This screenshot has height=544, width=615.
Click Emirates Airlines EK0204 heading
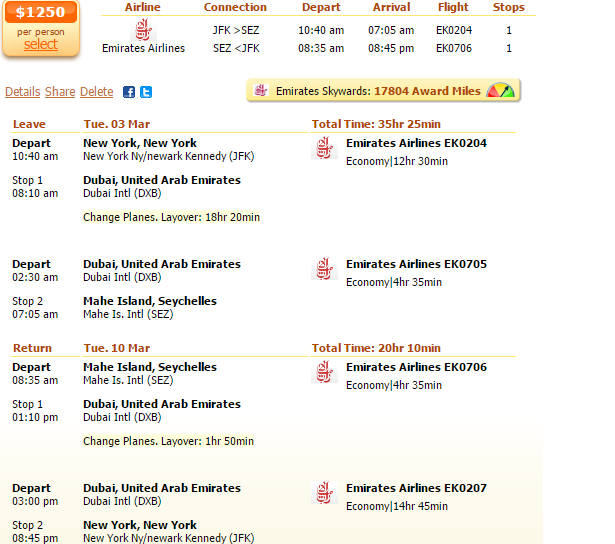tap(416, 143)
